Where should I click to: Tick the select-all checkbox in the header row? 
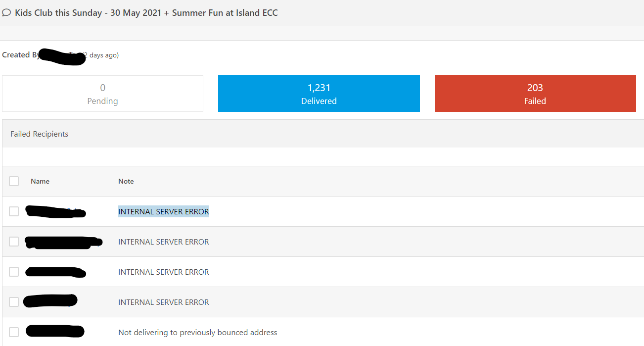(x=14, y=181)
